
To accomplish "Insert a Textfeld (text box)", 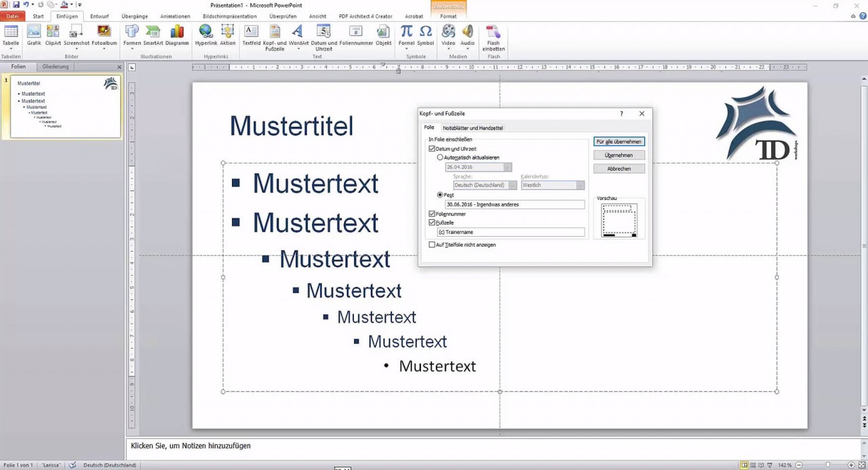I will coord(251,35).
